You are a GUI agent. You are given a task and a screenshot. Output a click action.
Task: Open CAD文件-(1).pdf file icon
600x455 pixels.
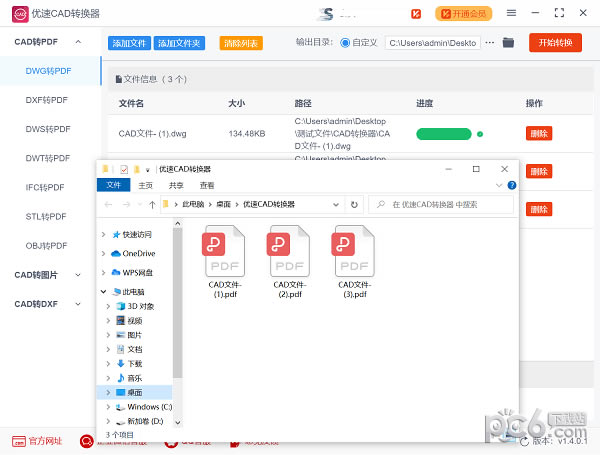(x=225, y=251)
